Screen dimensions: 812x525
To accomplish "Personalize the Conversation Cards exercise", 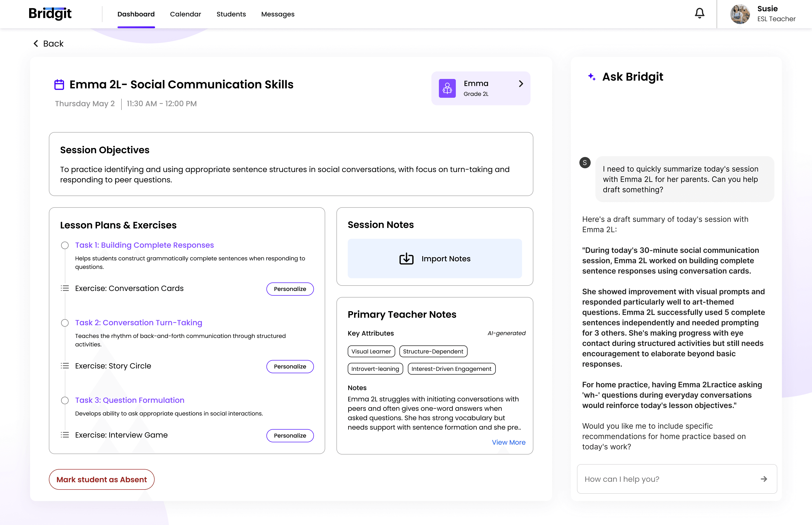I will [x=290, y=289].
